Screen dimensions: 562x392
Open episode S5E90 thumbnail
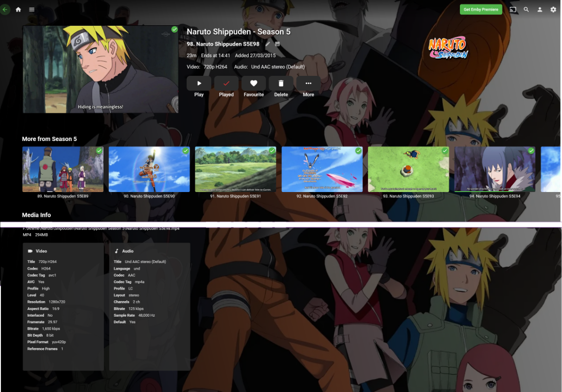(x=149, y=169)
